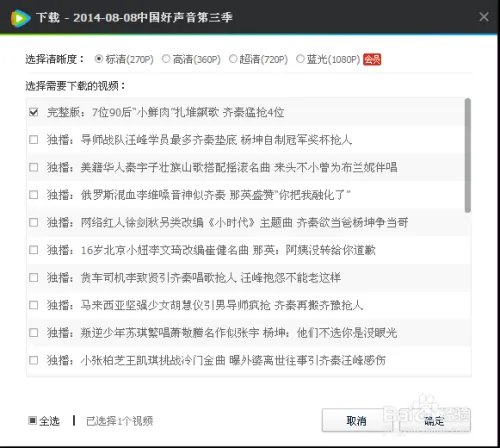Screen dimensions: 500x448
Task: Click the 已选择1个视频 status text
Action: (x=119, y=421)
